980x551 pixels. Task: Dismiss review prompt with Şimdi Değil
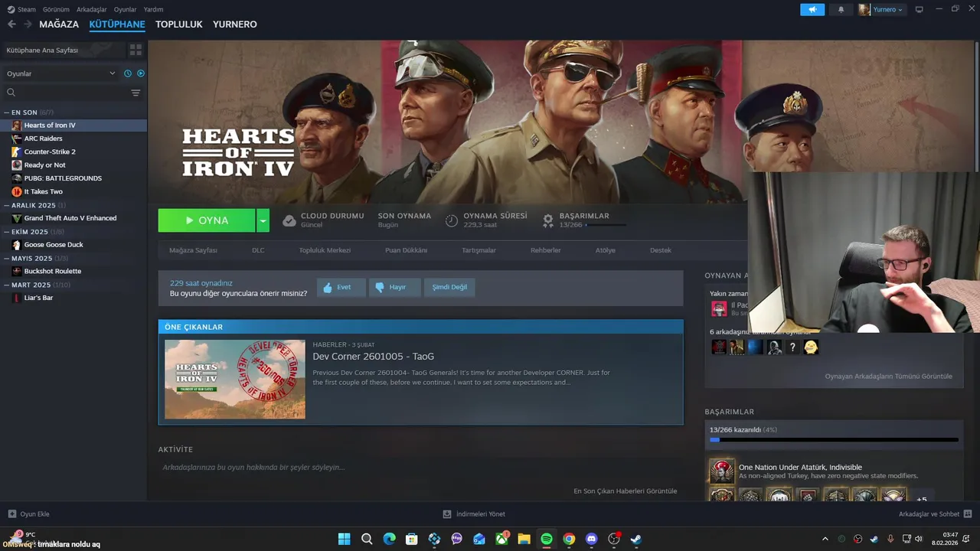(449, 287)
